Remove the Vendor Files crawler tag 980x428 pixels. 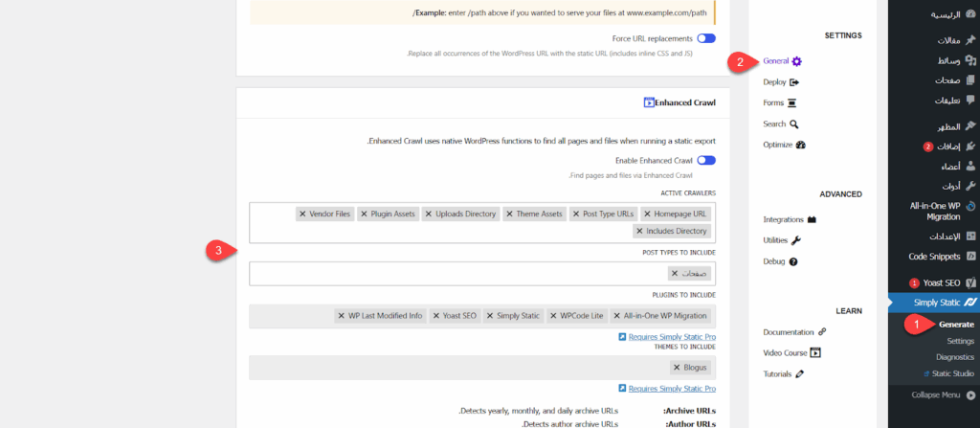pyautogui.click(x=302, y=214)
